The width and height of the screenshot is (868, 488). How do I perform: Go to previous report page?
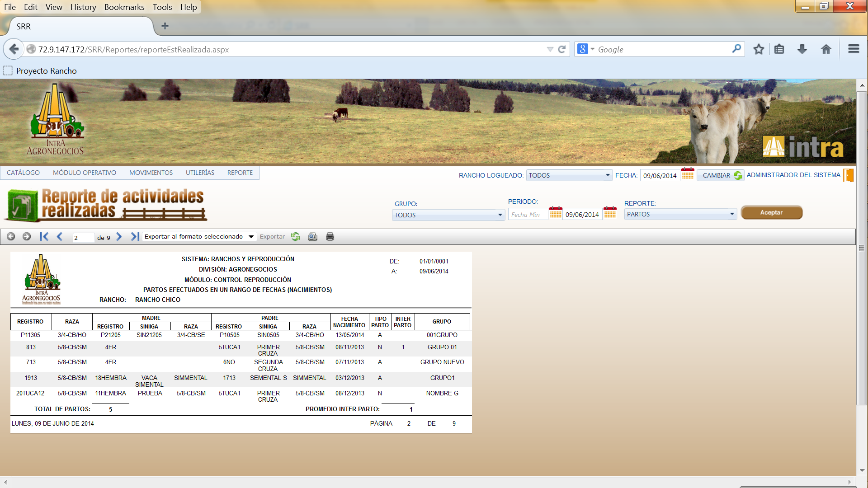(60, 237)
